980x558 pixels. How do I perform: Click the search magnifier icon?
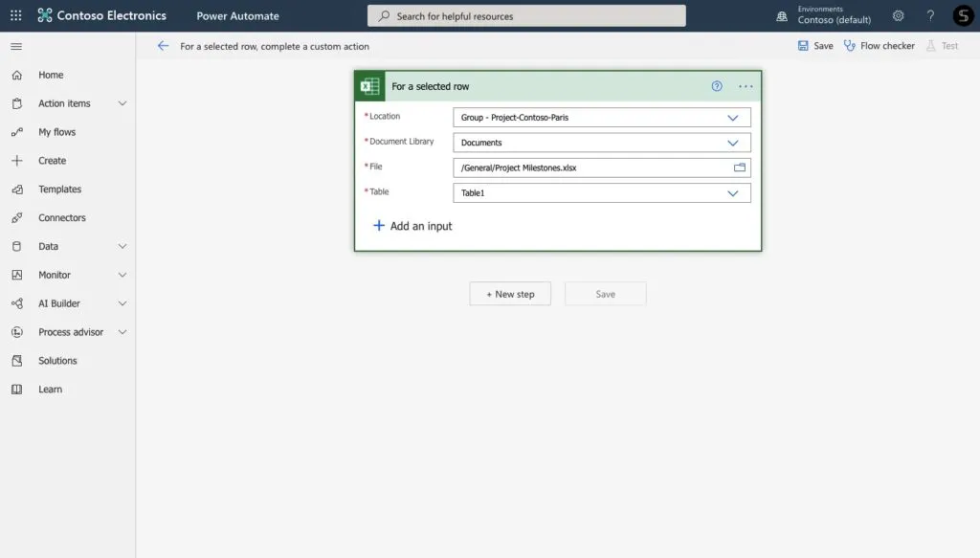[x=384, y=15]
